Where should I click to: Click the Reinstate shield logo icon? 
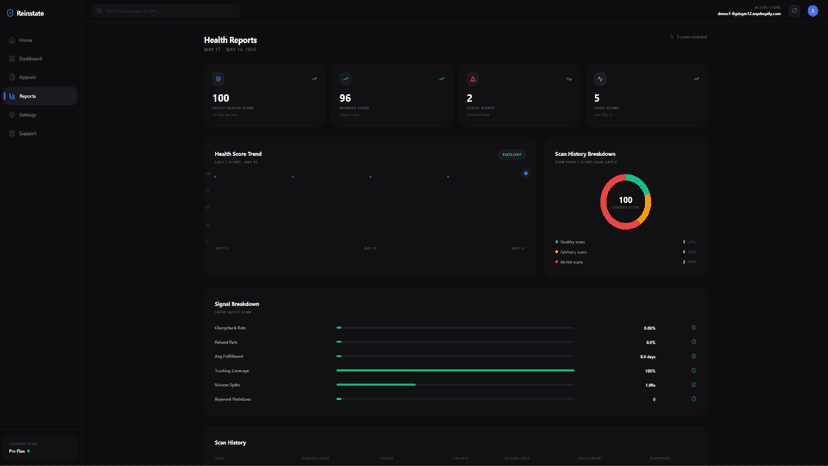[10, 13]
